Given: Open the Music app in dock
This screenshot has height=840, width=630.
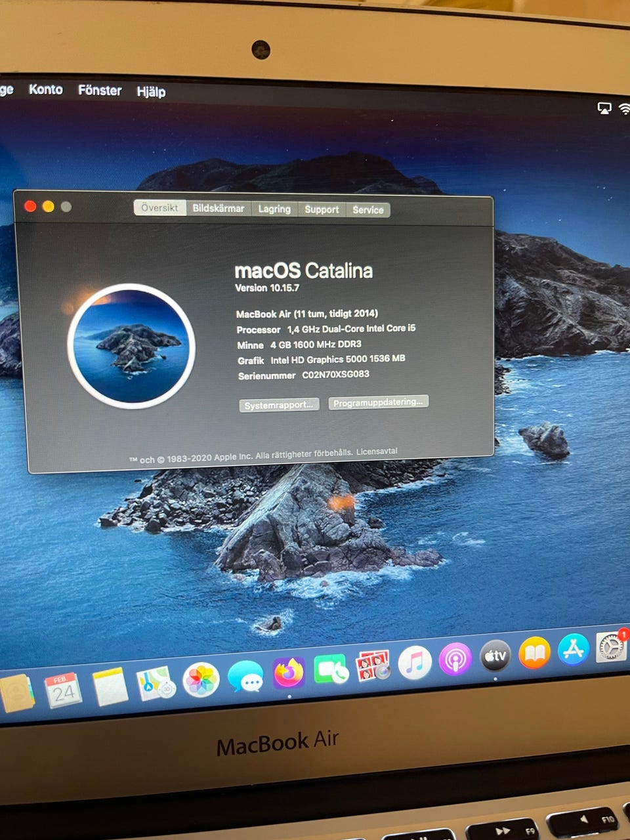Looking at the screenshot, I should pyautogui.click(x=415, y=662).
